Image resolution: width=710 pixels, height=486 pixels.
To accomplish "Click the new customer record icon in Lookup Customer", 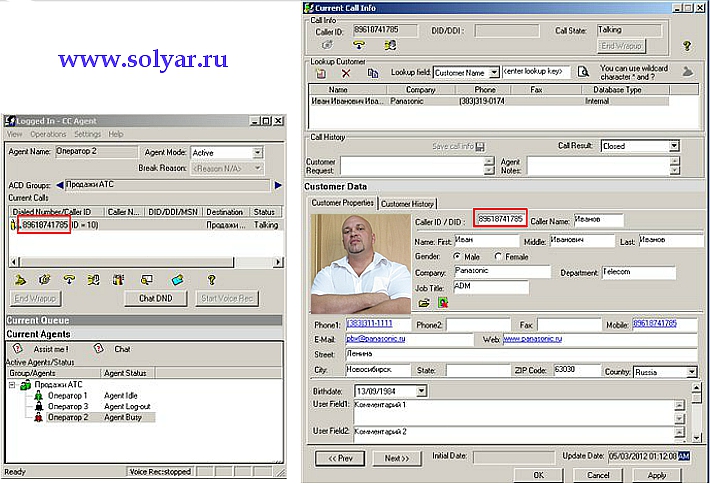I will 321,73.
